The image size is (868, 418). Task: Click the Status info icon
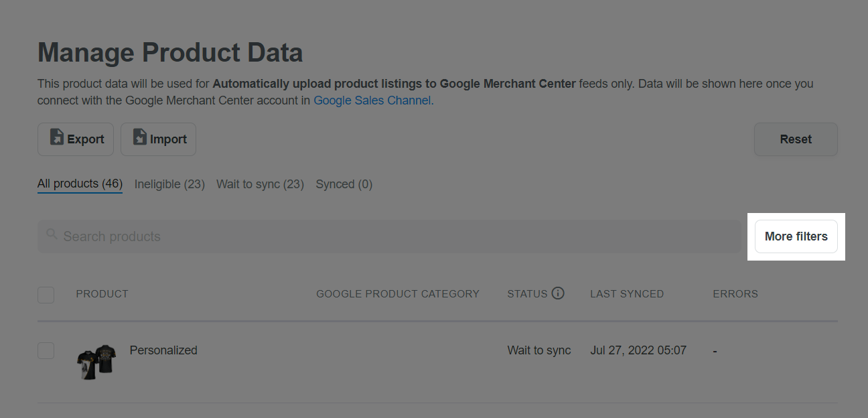[558, 293]
